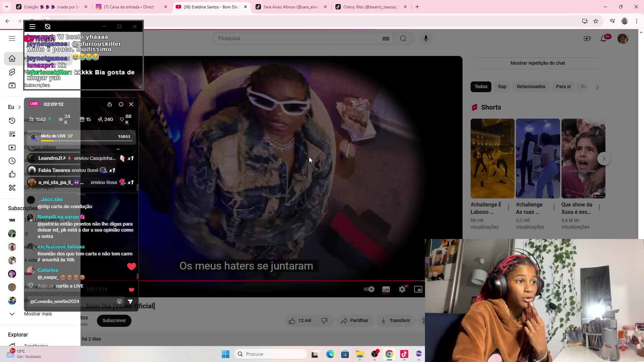
Task: Show next Shorts carousel arrow
Action: point(604,159)
